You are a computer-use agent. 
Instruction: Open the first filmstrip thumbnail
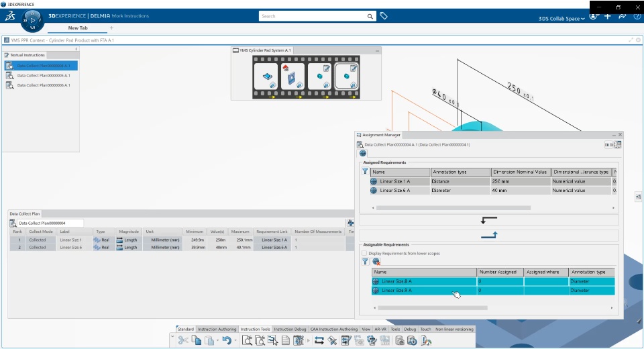(266, 76)
